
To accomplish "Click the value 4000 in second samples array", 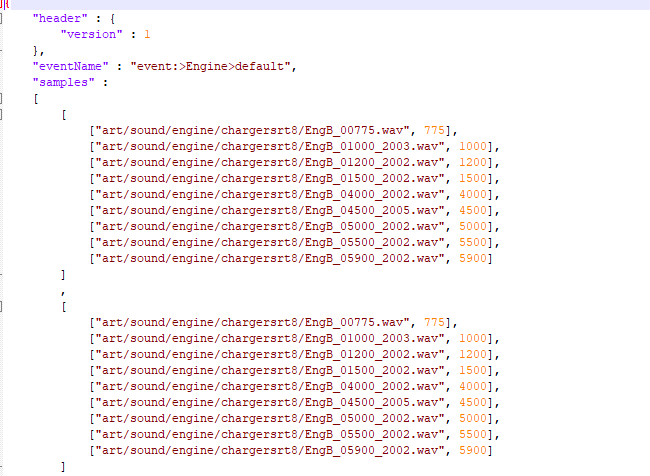I will pos(473,387).
